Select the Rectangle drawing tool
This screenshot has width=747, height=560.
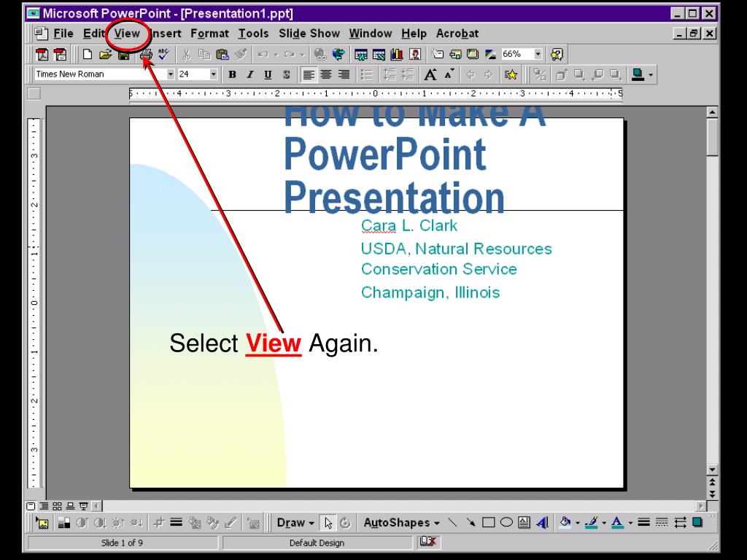point(488,523)
